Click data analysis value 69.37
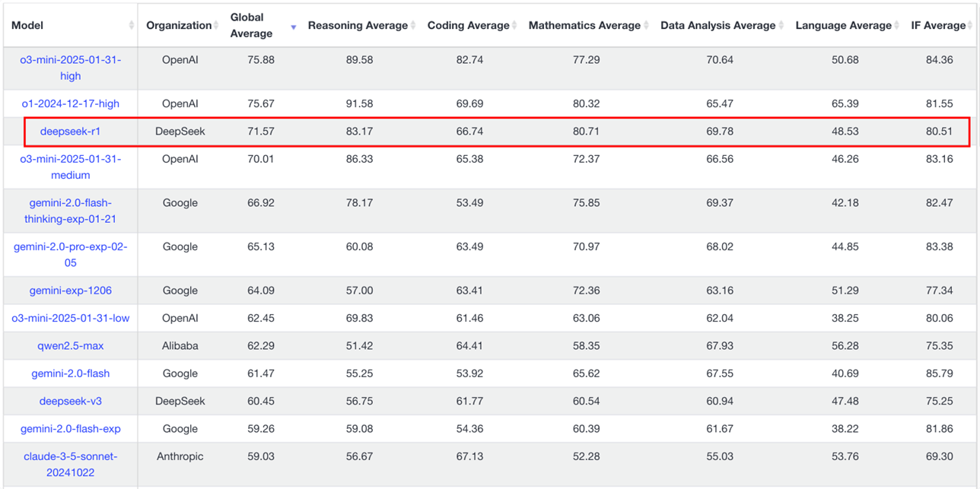The height and width of the screenshot is (489, 980). 720,203
